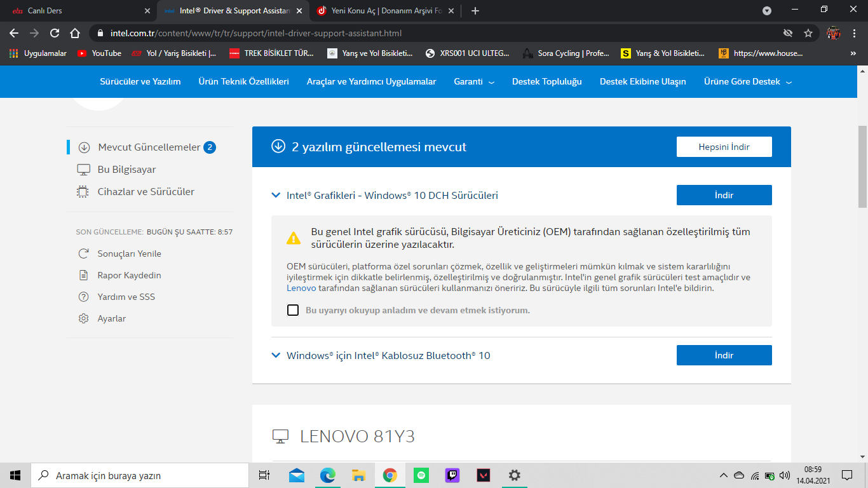This screenshot has width=868, height=488.
Task: Click the Chrome profile avatar
Action: (x=834, y=33)
